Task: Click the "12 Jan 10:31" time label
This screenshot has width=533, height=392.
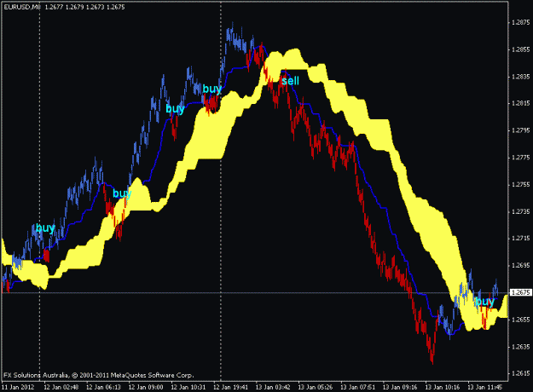Action: (188, 387)
